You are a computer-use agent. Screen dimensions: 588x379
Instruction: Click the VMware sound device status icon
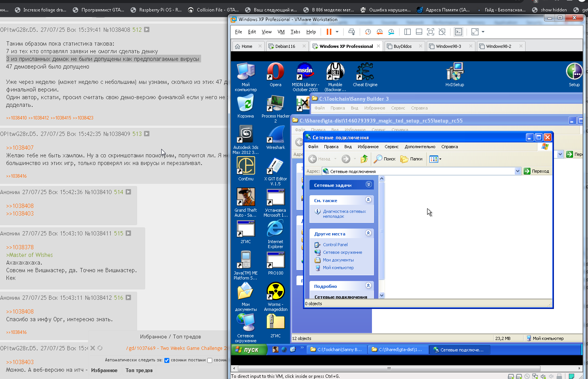543,376
